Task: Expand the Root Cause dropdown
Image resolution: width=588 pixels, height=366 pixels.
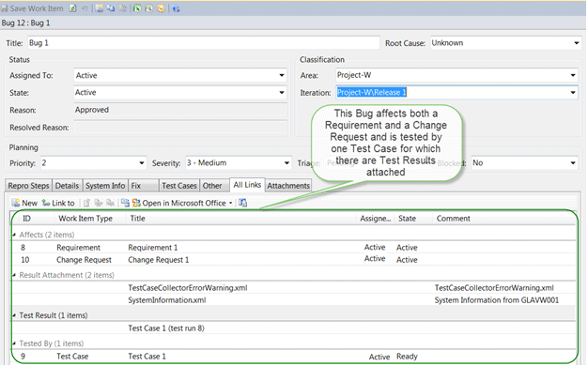Action: (x=577, y=43)
